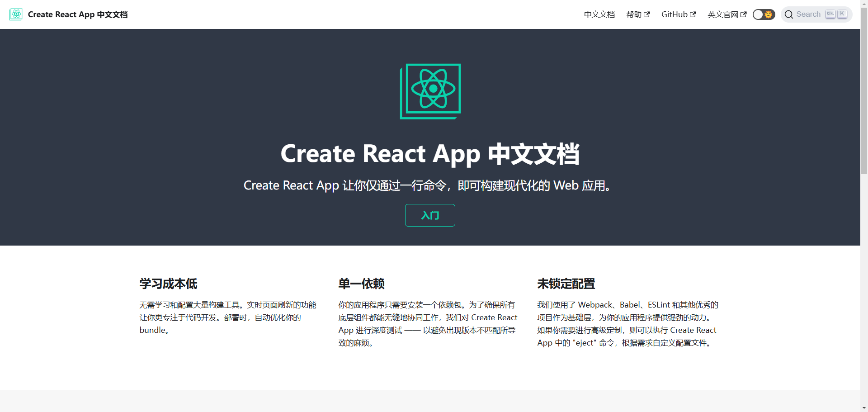Click the Ctrl key hint in search box
This screenshot has width=868, height=412.
tap(830, 14)
